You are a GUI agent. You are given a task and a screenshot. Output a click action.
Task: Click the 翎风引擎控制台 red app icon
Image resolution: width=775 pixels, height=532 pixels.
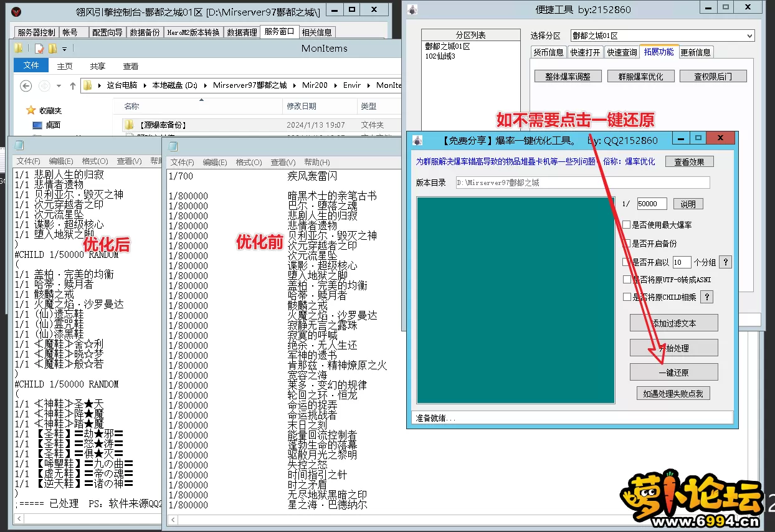[x=17, y=11]
